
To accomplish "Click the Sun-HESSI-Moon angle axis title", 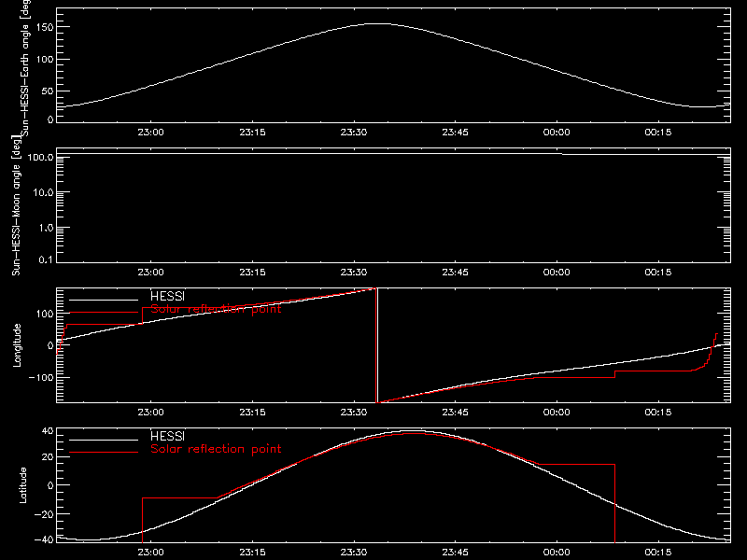I will tap(16, 205).
